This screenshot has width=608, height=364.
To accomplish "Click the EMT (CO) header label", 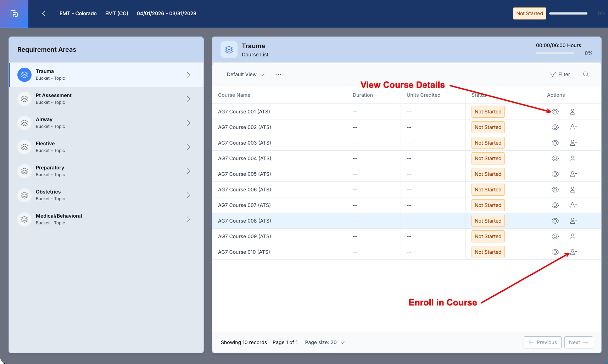I will click(x=117, y=13).
